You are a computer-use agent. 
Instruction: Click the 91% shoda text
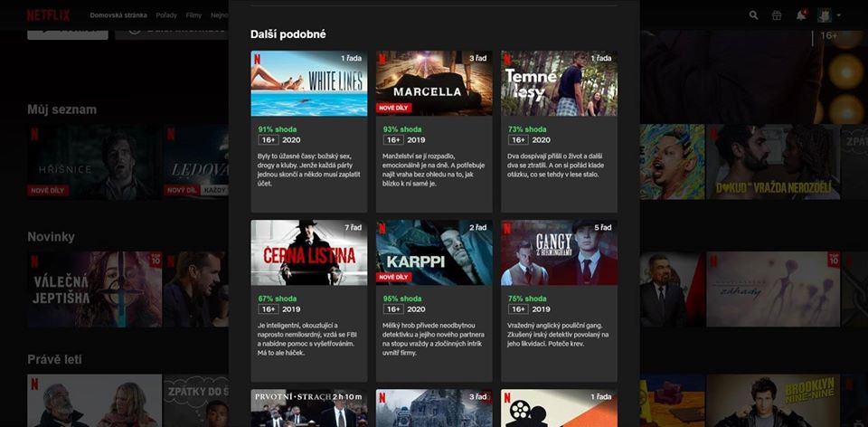[x=277, y=129]
